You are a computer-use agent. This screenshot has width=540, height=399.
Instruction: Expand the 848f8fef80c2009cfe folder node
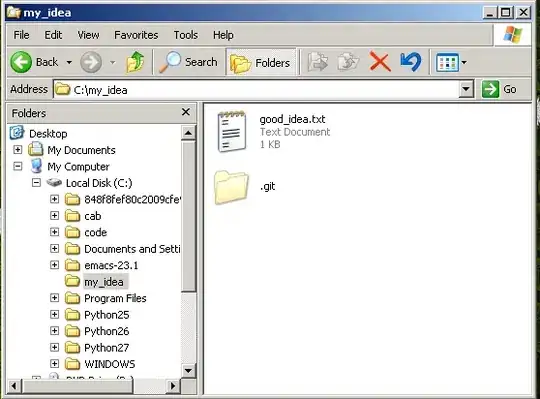pyautogui.click(x=54, y=199)
